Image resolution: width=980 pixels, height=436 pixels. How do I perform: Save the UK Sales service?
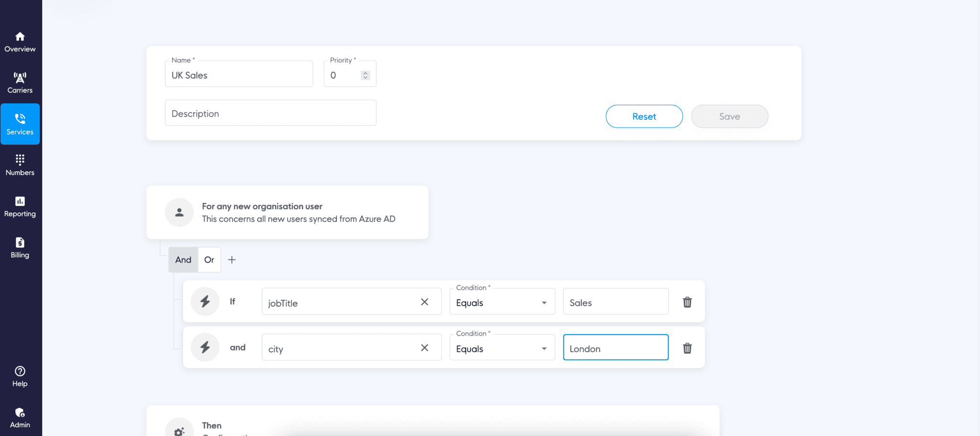[x=729, y=116]
